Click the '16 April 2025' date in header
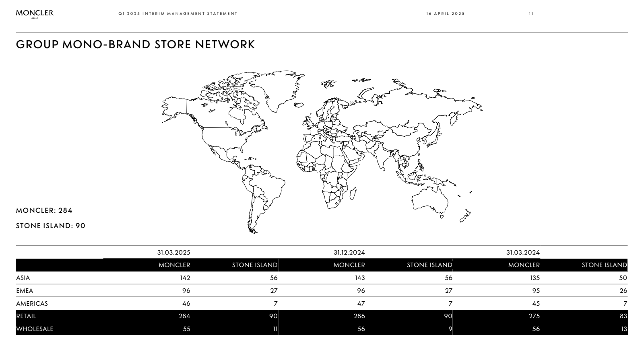644x362 pixels. [x=445, y=14]
